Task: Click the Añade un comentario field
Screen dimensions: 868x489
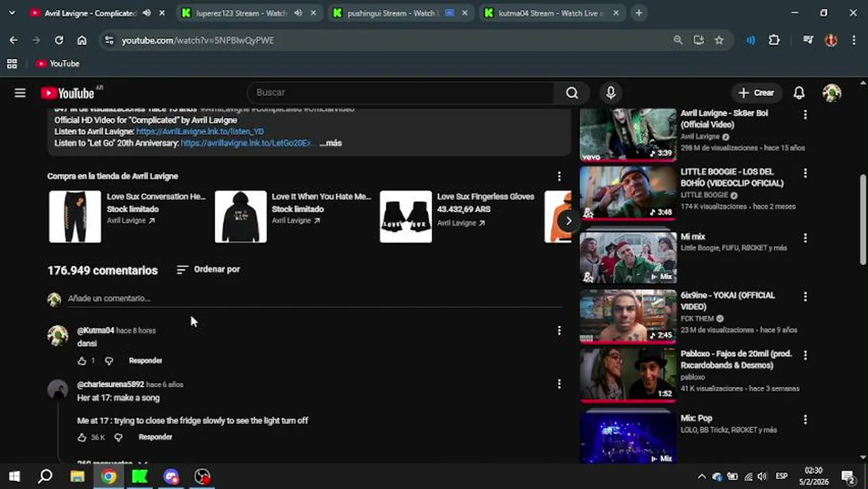Action: click(315, 299)
